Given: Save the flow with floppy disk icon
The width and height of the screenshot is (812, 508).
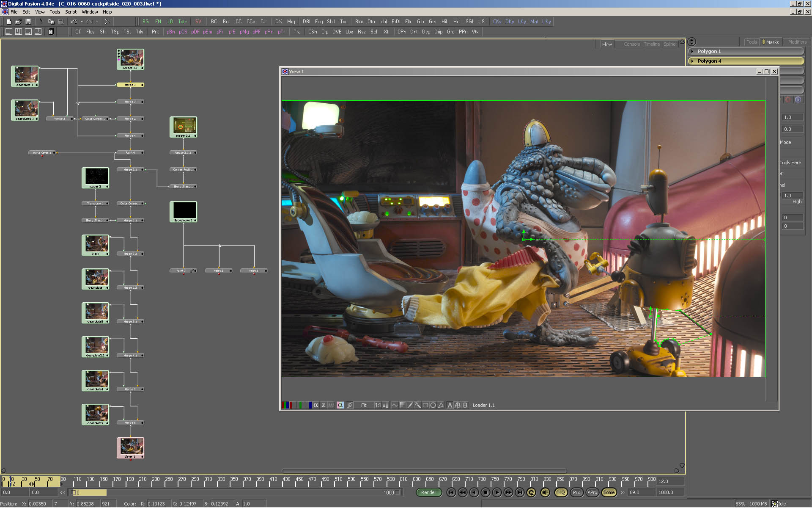Looking at the screenshot, I should coord(28,22).
